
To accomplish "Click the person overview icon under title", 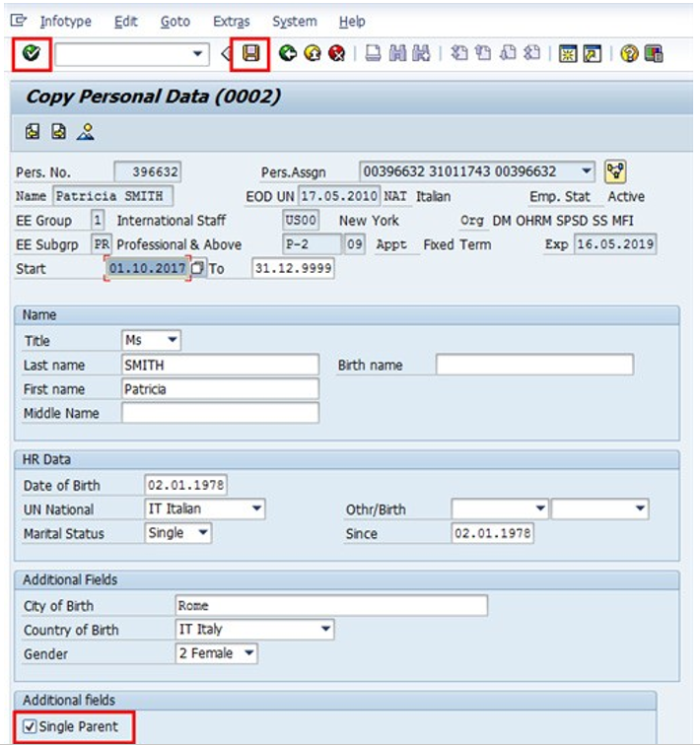I will [x=86, y=131].
